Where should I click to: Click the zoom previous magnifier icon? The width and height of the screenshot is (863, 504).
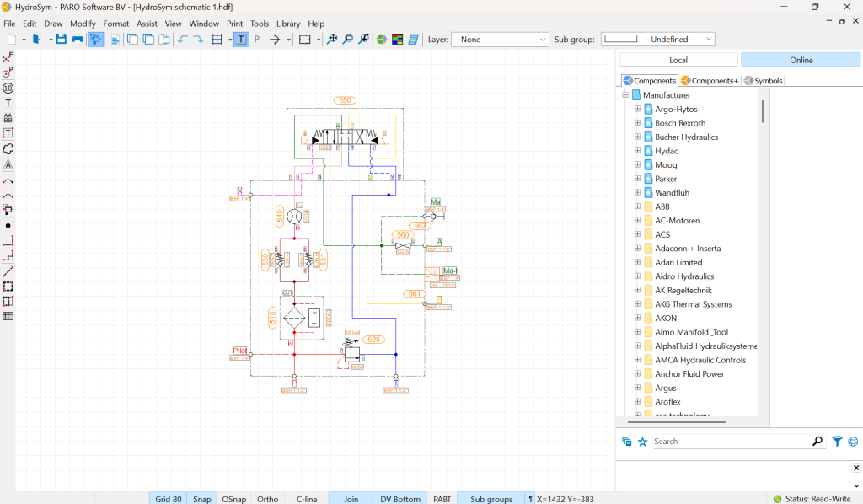(364, 39)
